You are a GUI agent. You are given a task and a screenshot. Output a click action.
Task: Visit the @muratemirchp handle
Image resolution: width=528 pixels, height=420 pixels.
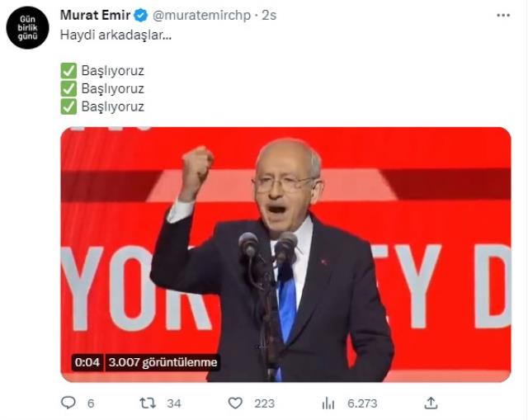point(201,16)
